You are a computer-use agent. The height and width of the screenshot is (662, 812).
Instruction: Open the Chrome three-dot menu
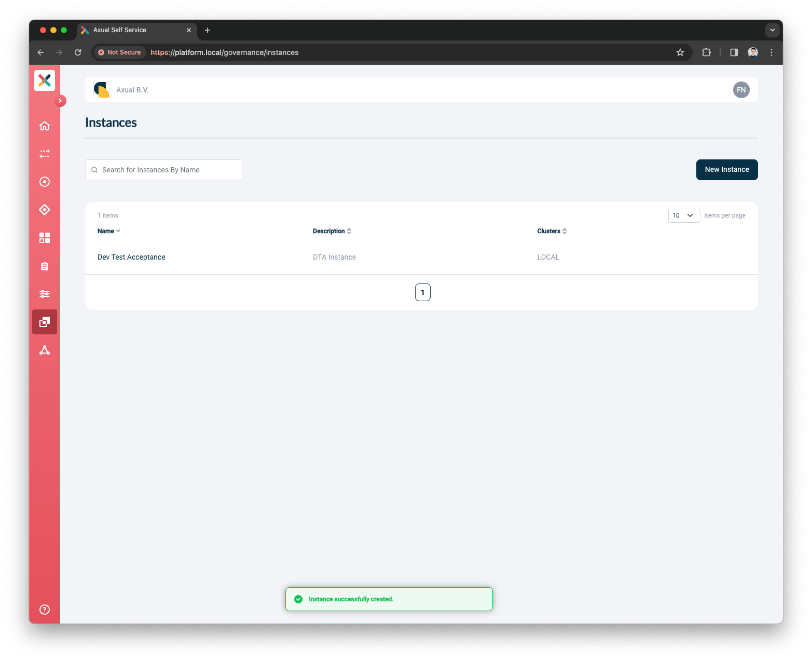[x=772, y=52]
